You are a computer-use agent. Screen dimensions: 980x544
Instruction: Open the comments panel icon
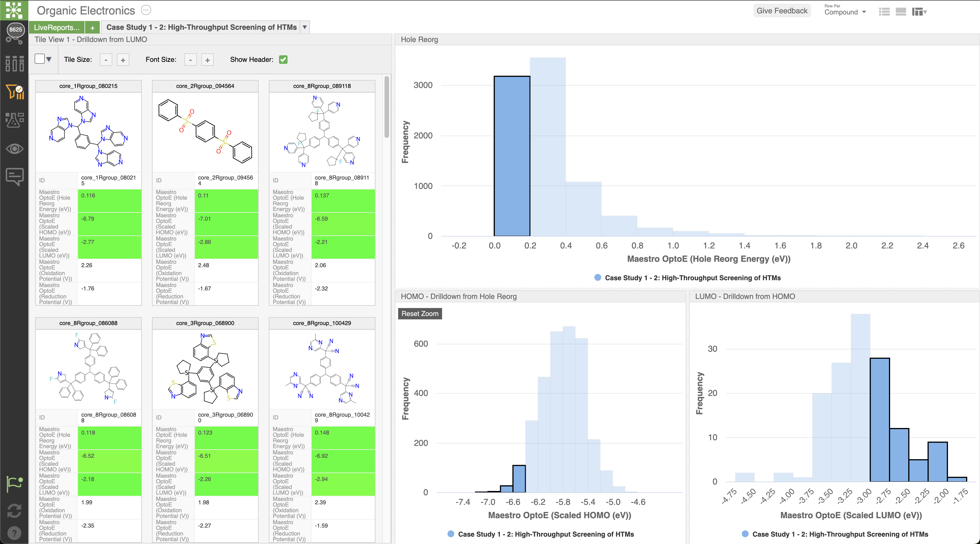pyautogui.click(x=14, y=176)
